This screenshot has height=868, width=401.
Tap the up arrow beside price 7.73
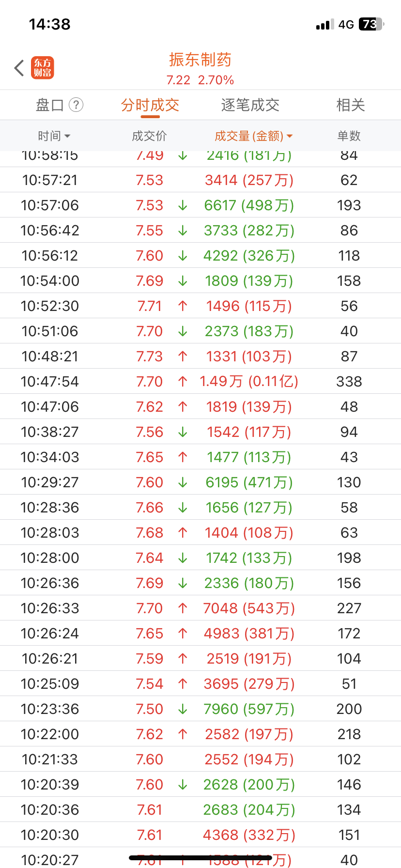tap(183, 356)
